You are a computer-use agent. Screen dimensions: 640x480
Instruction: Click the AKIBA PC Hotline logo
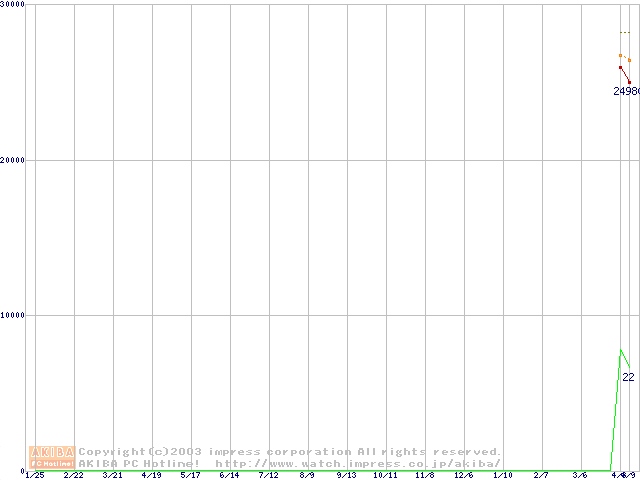coord(51,457)
